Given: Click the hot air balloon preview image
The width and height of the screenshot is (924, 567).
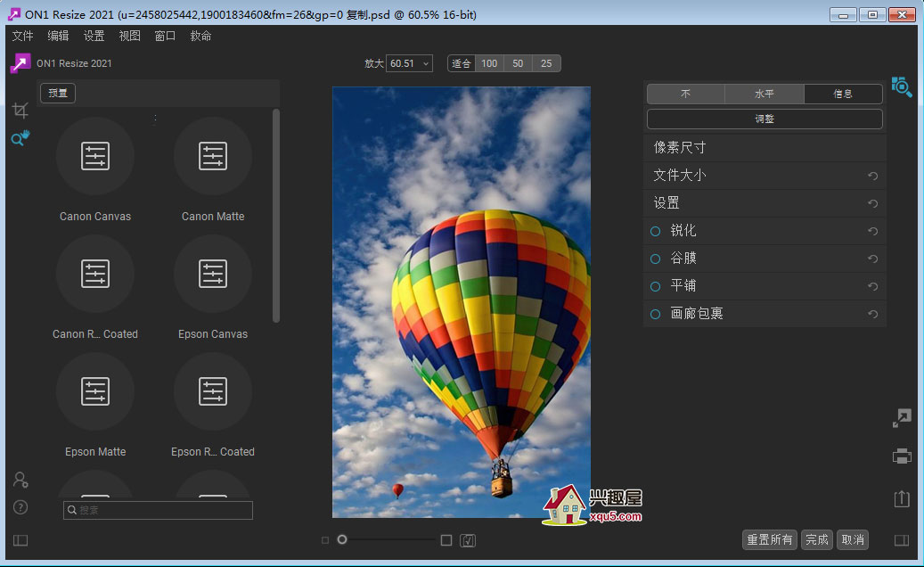Looking at the screenshot, I should (x=462, y=302).
